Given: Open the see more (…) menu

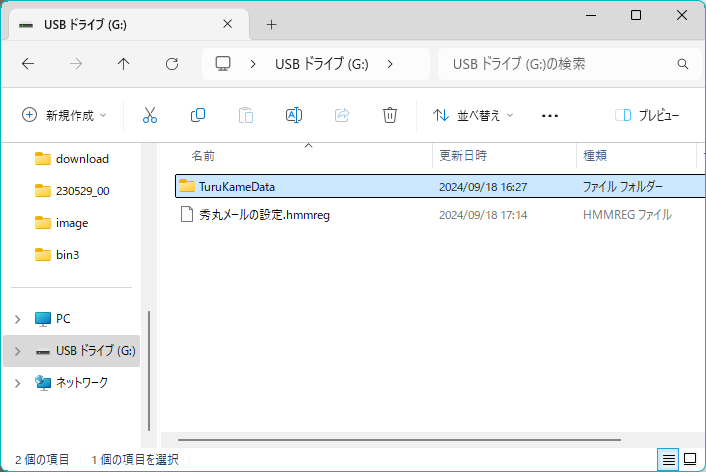Looking at the screenshot, I should point(549,115).
